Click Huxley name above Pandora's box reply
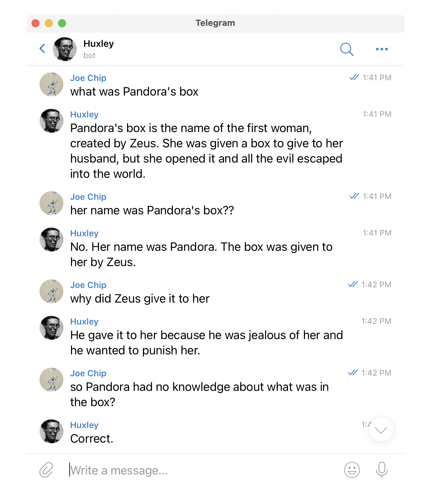The width and height of the screenshot is (427, 504). coord(84,114)
